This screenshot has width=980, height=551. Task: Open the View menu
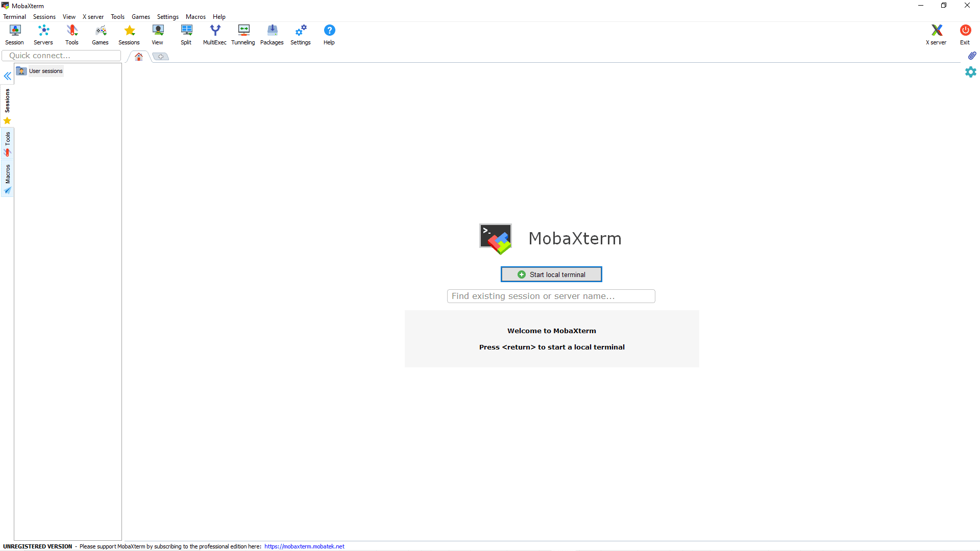point(69,17)
